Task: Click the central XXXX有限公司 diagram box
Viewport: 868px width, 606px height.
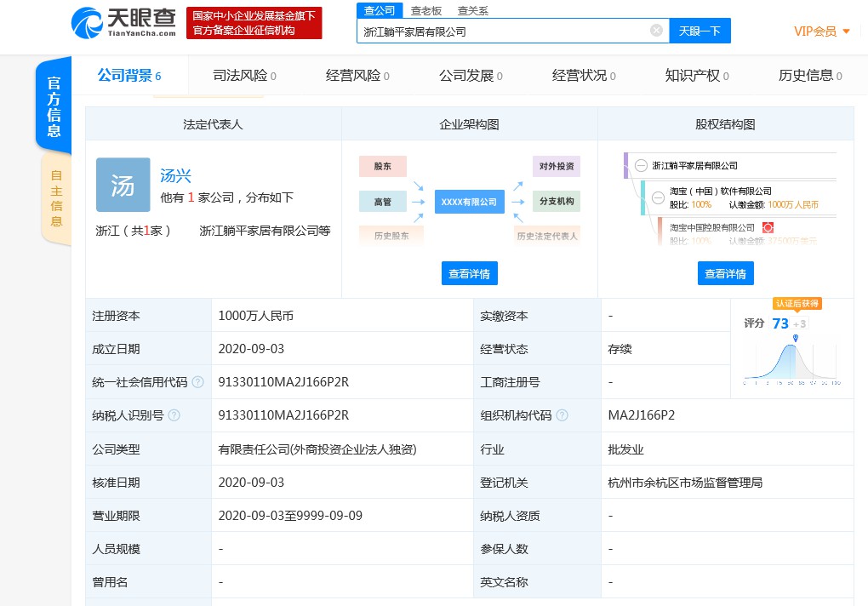Action: coord(469,202)
